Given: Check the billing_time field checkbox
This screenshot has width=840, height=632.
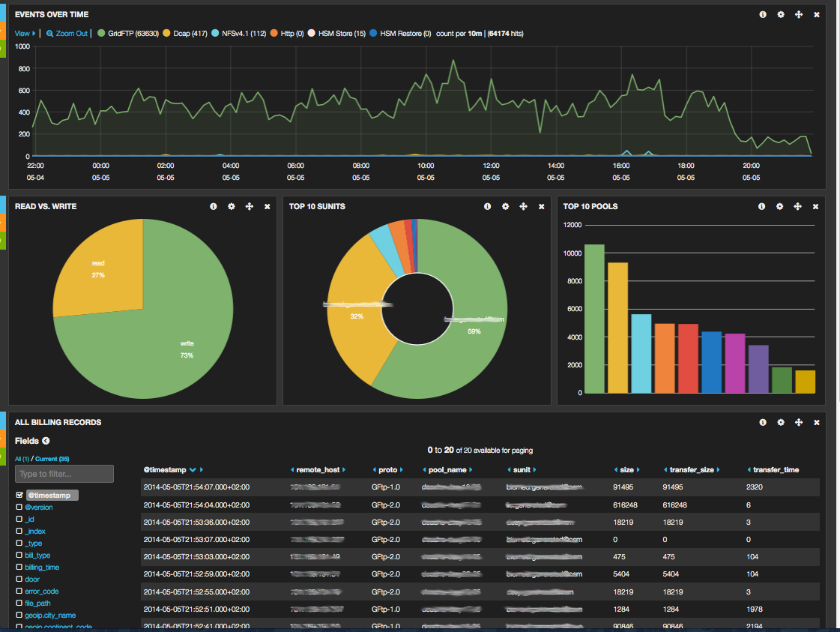Looking at the screenshot, I should pyautogui.click(x=19, y=567).
